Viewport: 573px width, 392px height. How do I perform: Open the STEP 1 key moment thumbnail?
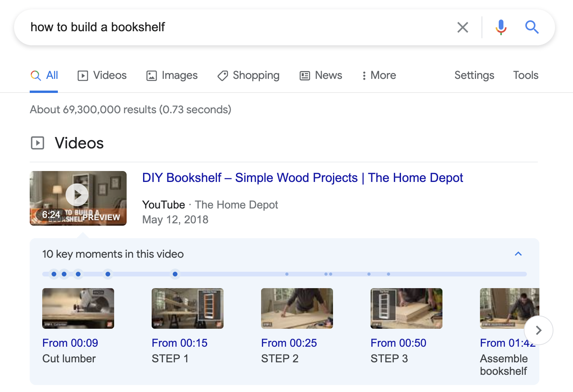click(x=188, y=308)
